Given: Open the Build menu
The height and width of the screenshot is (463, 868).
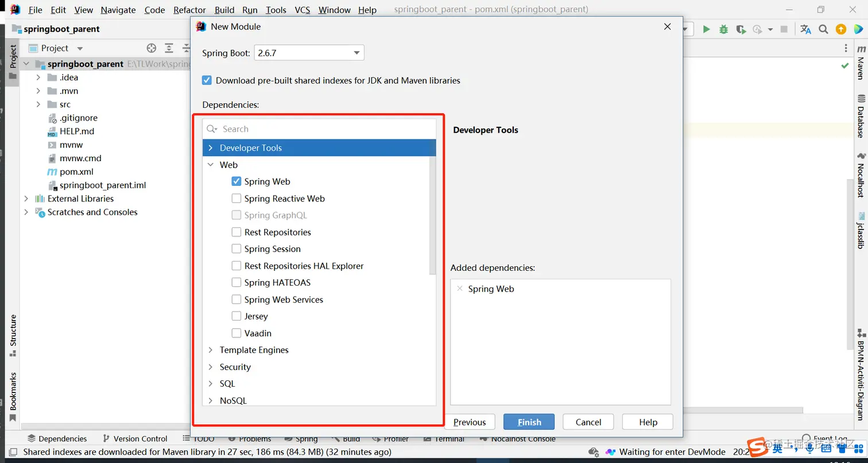Looking at the screenshot, I should coord(224,10).
